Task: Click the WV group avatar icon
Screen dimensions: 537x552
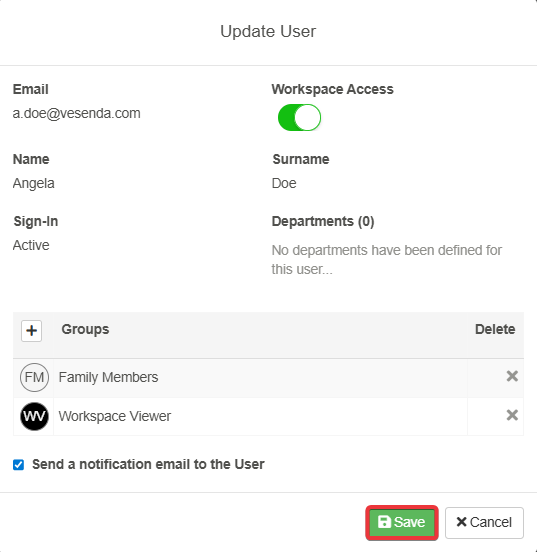Action: [34, 416]
